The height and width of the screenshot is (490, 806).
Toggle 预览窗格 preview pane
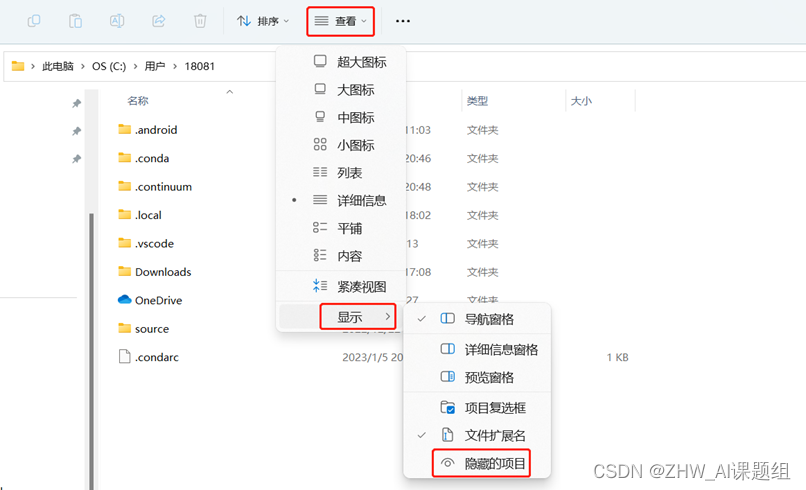477,378
